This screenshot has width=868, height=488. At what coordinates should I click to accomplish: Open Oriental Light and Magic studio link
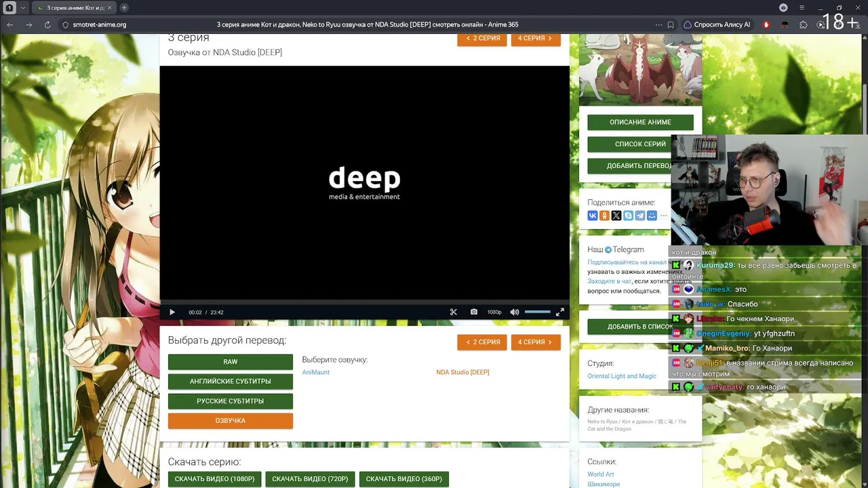(x=622, y=376)
